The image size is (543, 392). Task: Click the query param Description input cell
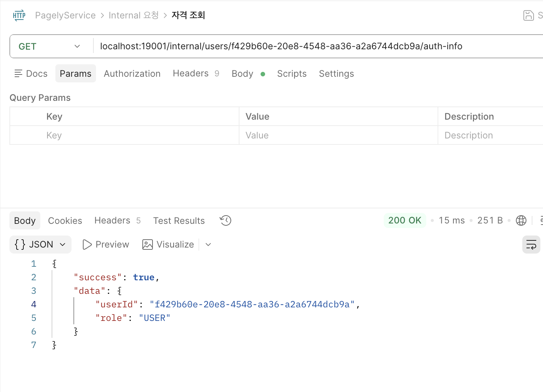491,135
